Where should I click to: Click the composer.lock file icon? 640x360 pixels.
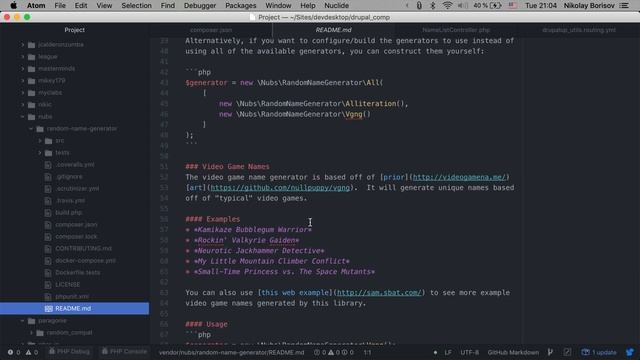tap(48, 237)
